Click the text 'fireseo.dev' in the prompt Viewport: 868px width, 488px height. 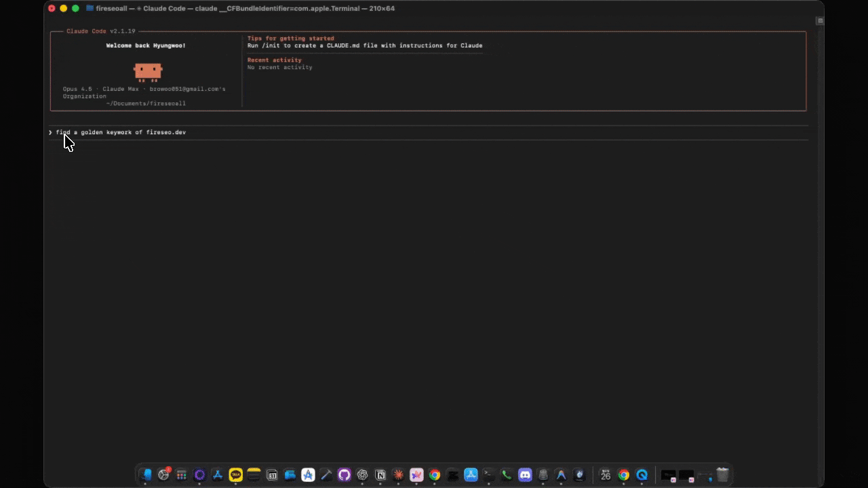click(166, 132)
